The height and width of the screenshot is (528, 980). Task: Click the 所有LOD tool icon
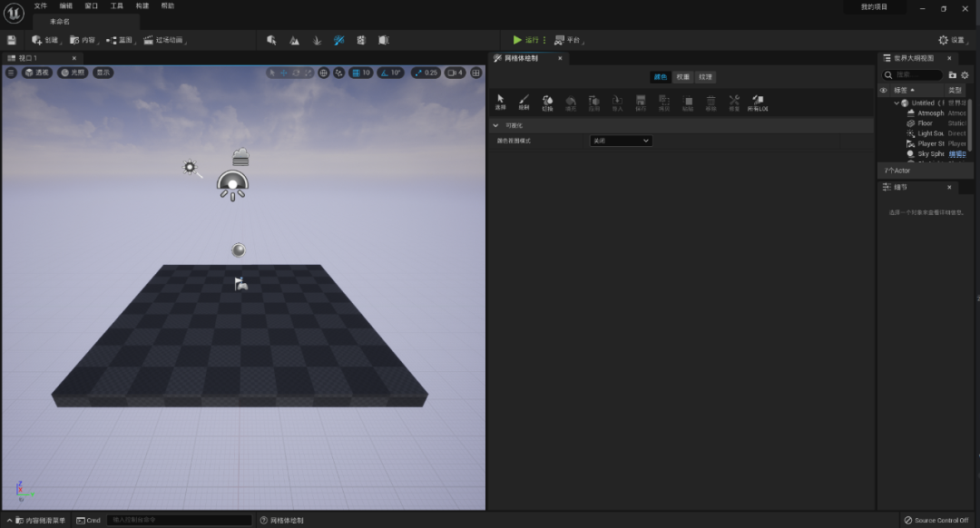[758, 103]
